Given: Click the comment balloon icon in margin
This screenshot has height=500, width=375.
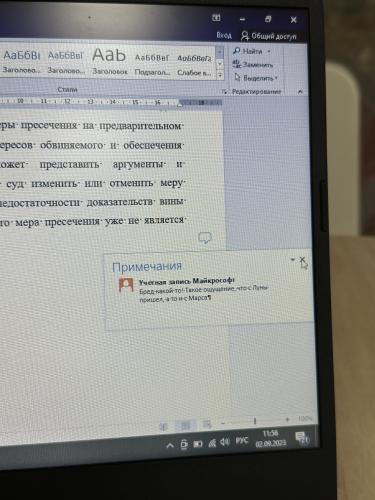Looking at the screenshot, I should coord(205,238).
